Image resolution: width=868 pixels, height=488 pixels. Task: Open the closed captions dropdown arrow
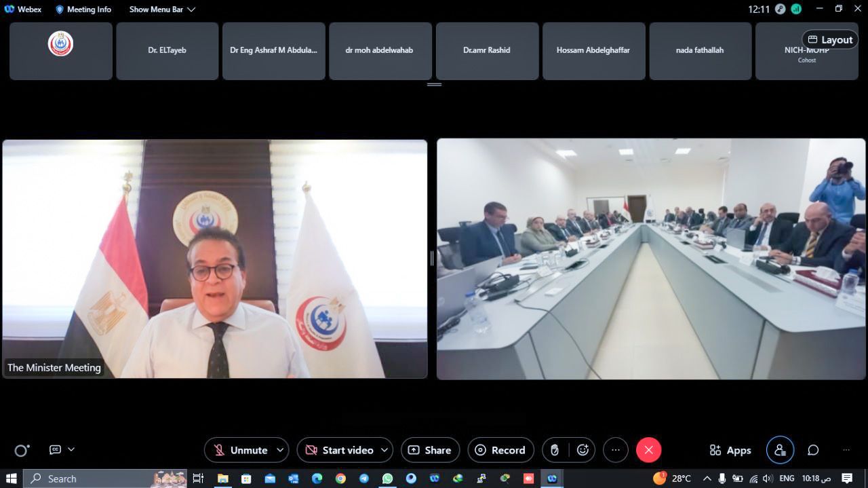tap(71, 449)
